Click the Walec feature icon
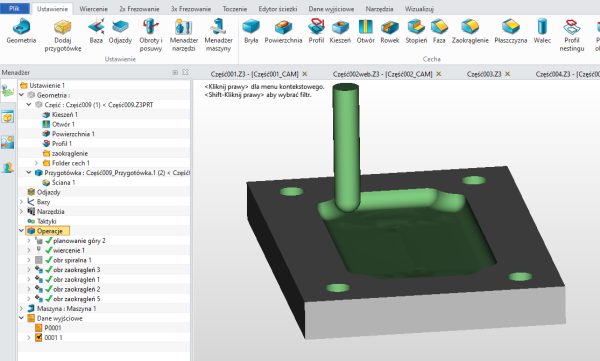Image resolution: width=600 pixels, height=361 pixels. (x=542, y=27)
